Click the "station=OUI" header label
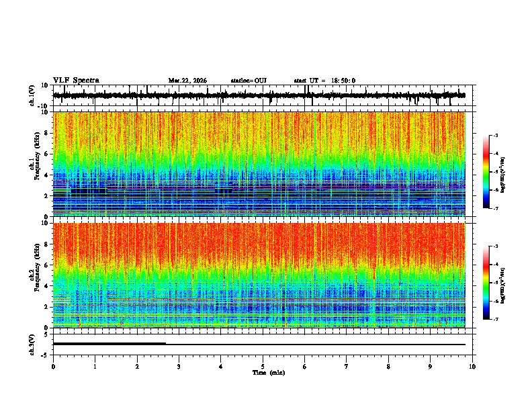 tap(249, 81)
